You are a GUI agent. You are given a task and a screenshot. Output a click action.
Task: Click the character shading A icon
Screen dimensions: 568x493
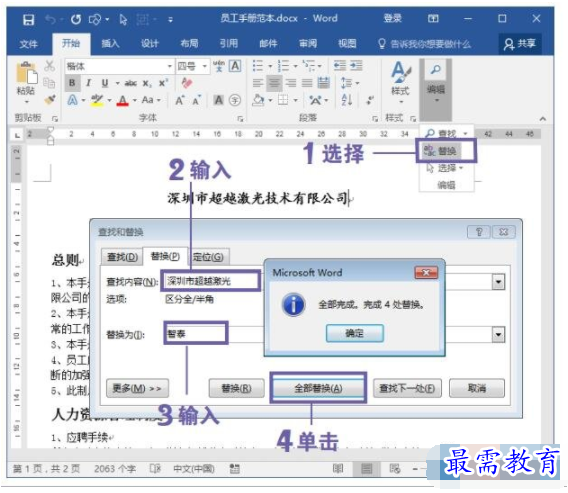[x=218, y=100]
